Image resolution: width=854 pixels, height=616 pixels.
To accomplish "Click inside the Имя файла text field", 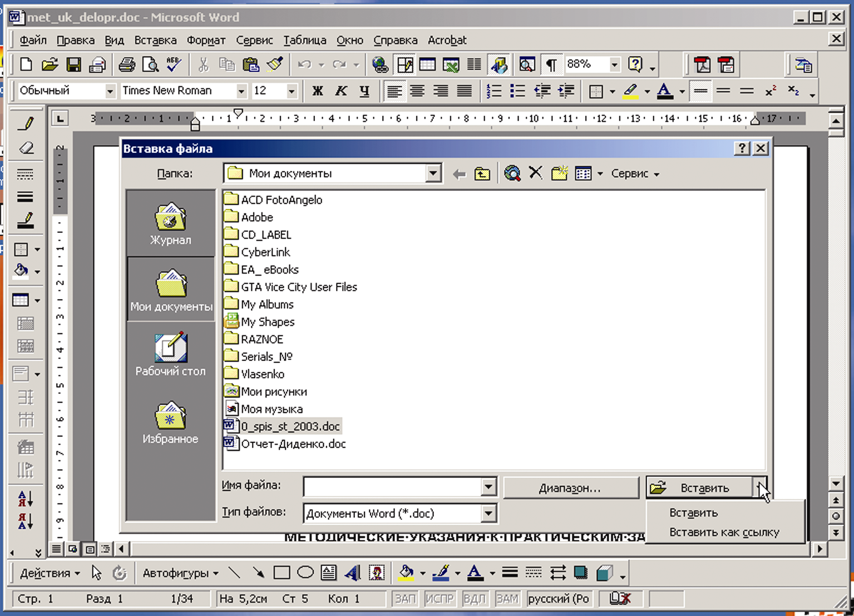I will coord(393,488).
